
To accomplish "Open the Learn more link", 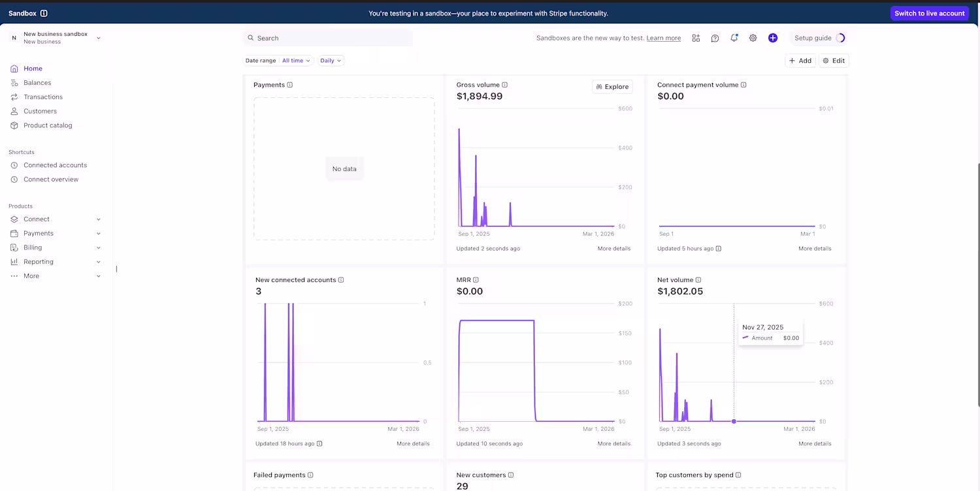I will pos(664,38).
